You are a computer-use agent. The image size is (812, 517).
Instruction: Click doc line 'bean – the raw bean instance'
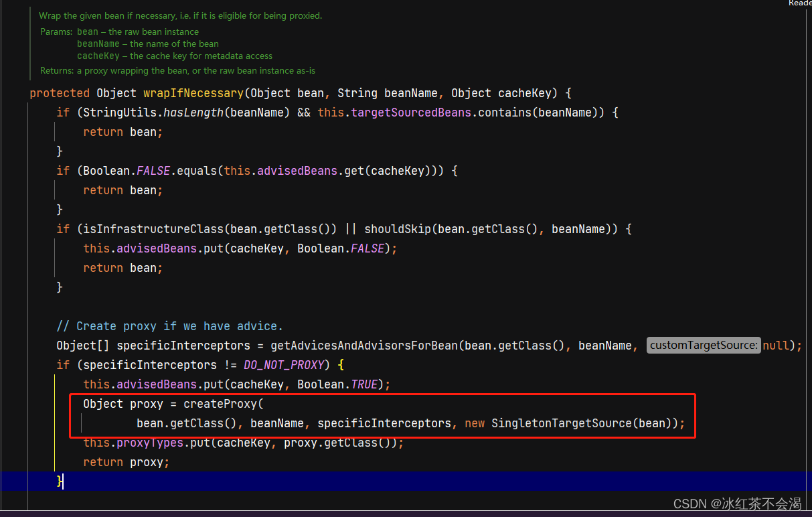click(x=138, y=31)
